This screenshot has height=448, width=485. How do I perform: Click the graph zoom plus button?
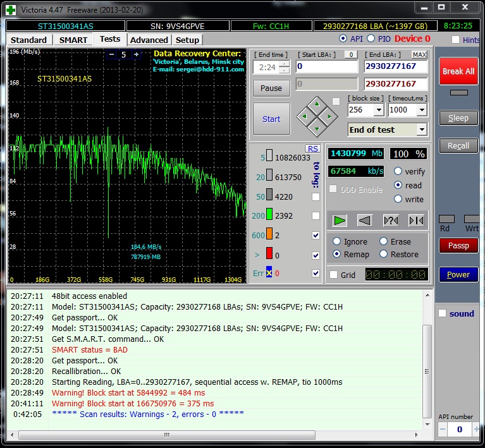[x=136, y=55]
